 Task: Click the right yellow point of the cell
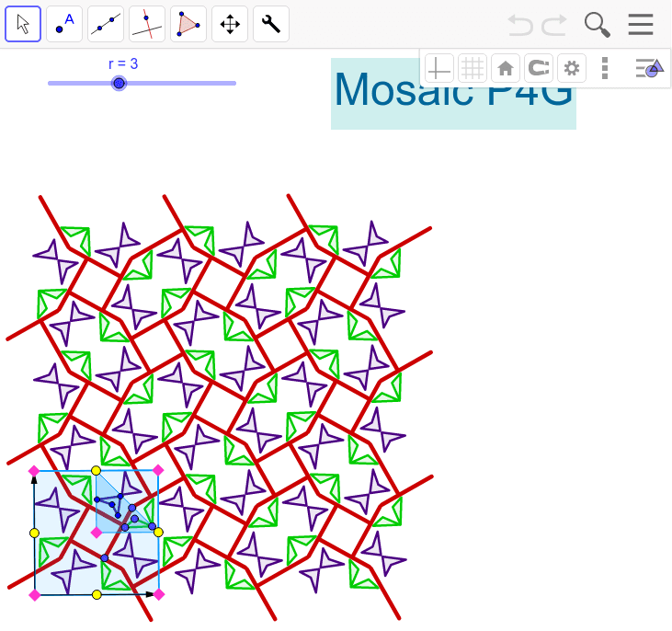(x=158, y=533)
